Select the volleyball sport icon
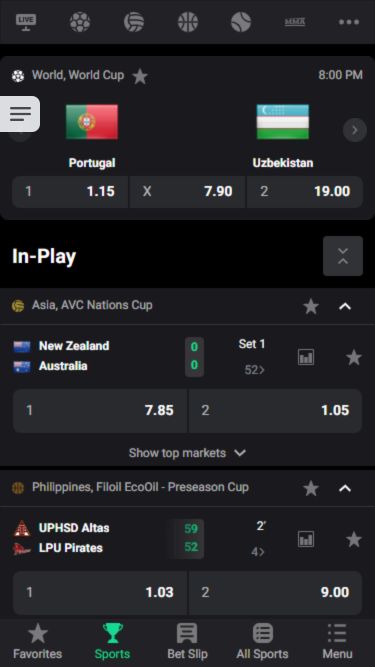 click(134, 21)
